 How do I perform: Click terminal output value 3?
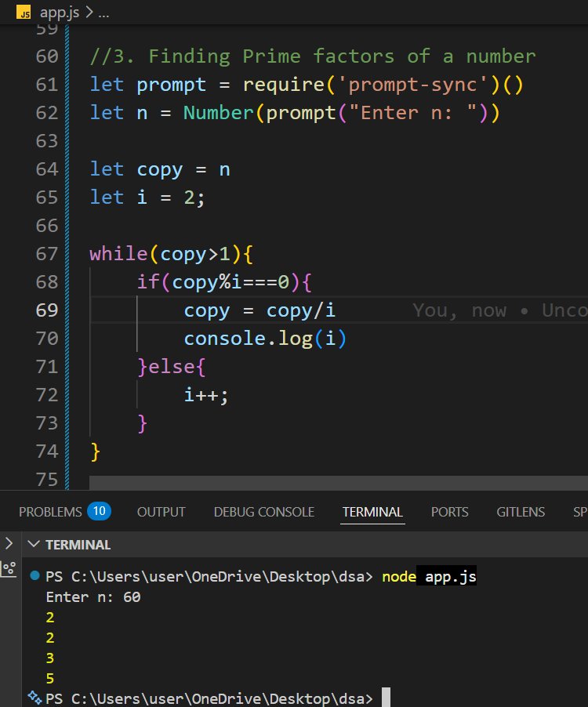(50, 658)
